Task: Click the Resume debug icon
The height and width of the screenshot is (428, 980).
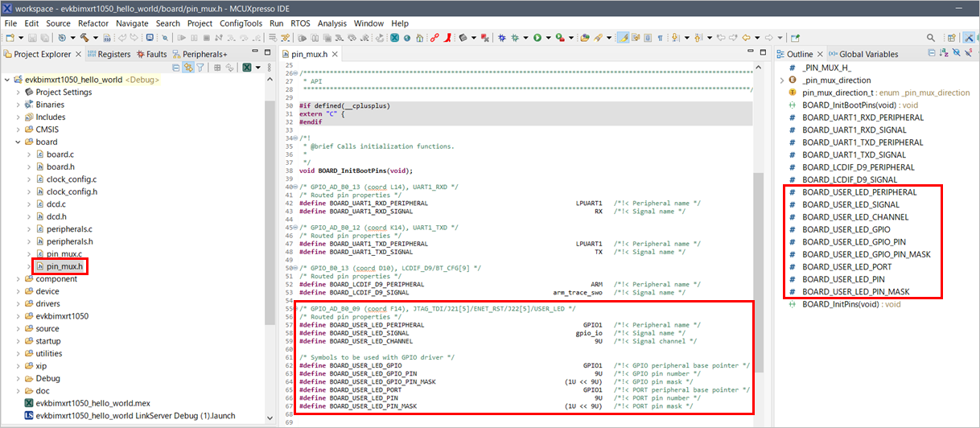Action: [x=181, y=37]
